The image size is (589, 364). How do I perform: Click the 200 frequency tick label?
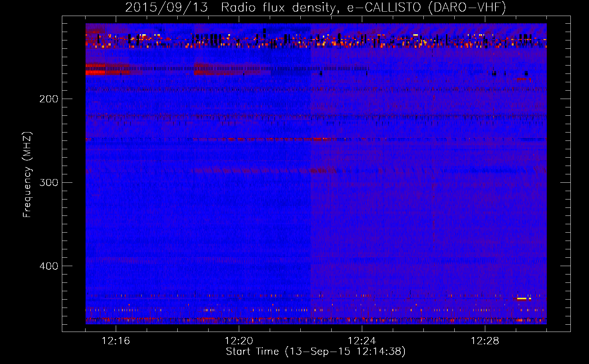point(49,99)
